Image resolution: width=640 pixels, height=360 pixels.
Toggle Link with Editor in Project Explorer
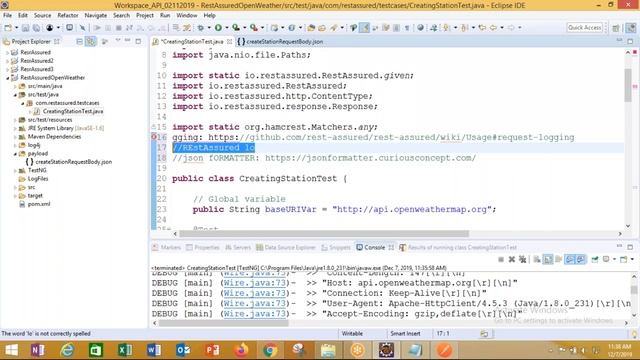click(91, 41)
